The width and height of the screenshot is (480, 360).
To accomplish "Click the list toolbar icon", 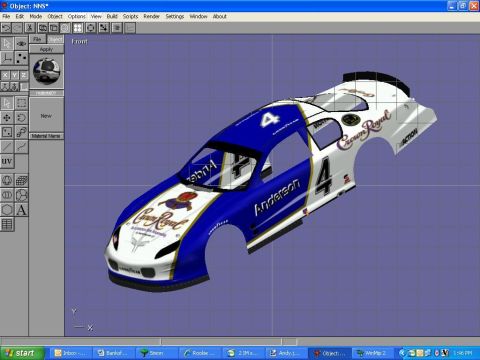I will click(117, 28).
